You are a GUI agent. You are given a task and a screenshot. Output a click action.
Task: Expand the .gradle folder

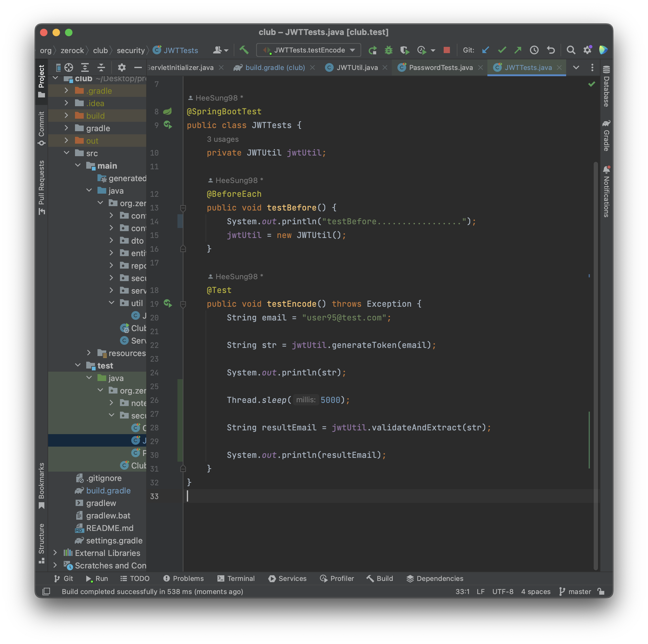click(x=67, y=91)
